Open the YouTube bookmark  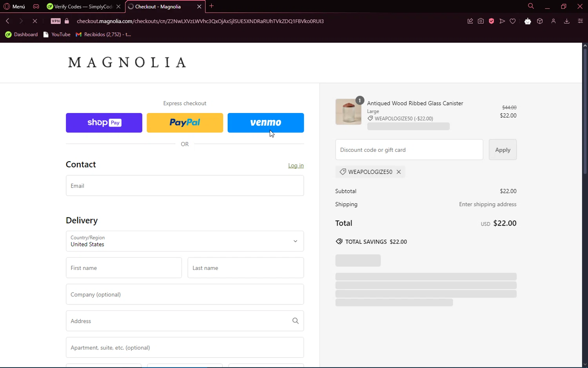[57, 35]
